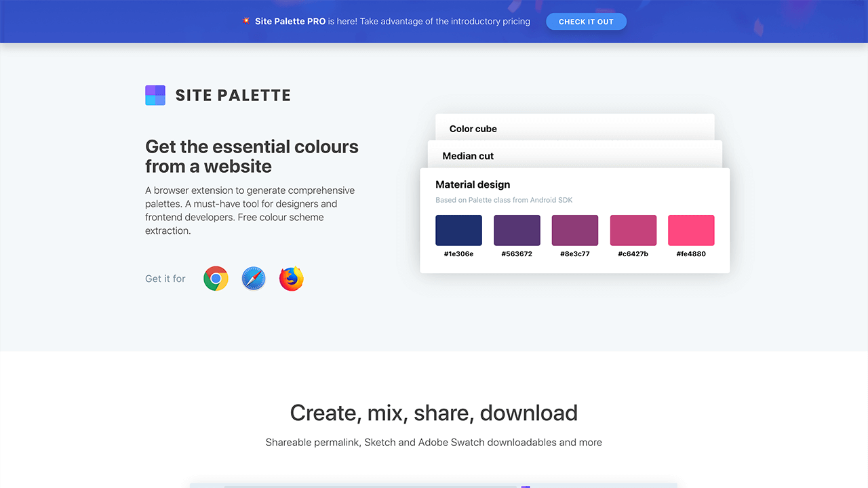The image size is (868, 488).
Task: Click the Firefox browser icon
Action: (x=292, y=279)
